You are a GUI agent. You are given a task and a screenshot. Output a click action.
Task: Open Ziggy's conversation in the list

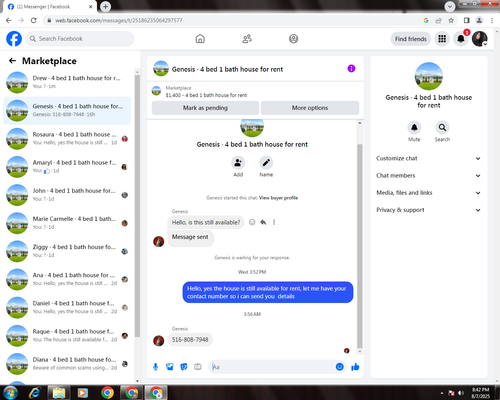(67, 251)
